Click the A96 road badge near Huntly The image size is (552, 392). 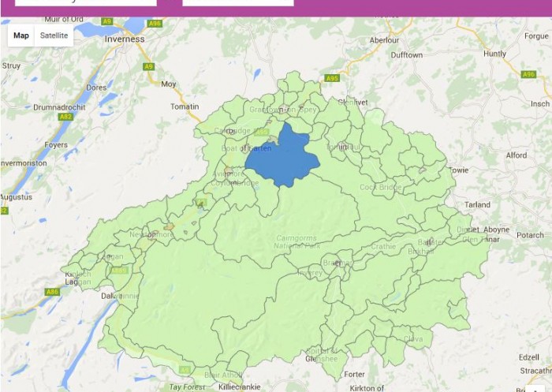tap(528, 74)
